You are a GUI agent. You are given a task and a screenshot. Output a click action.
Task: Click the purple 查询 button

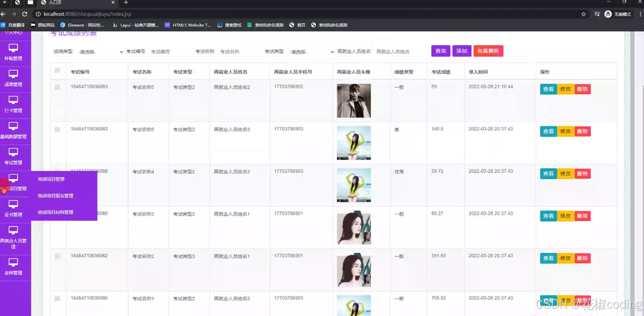[x=441, y=51]
